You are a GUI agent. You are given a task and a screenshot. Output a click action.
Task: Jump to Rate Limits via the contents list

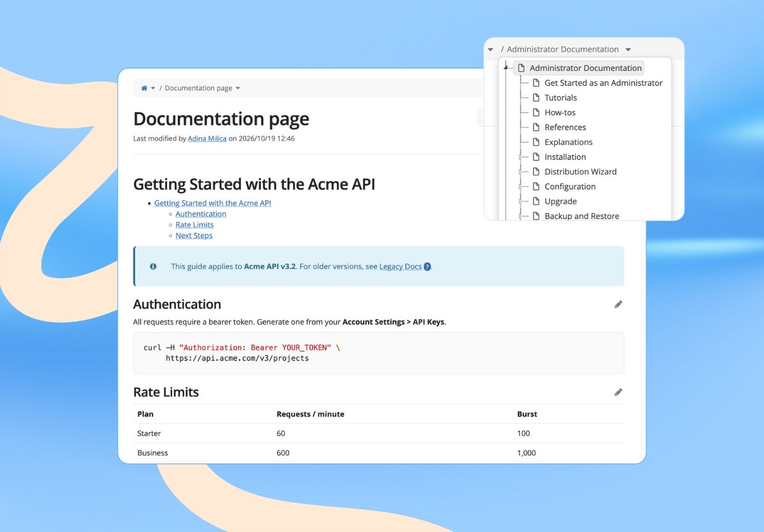pyautogui.click(x=194, y=225)
